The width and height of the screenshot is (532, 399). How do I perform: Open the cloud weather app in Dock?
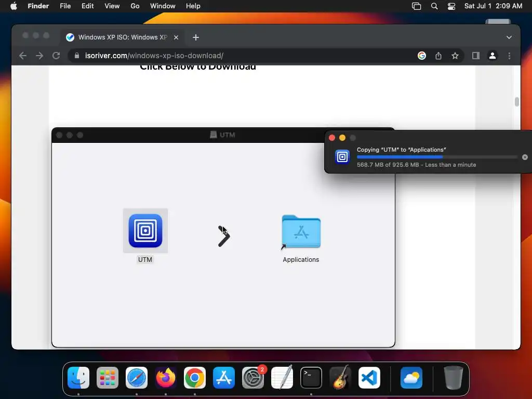click(411, 378)
